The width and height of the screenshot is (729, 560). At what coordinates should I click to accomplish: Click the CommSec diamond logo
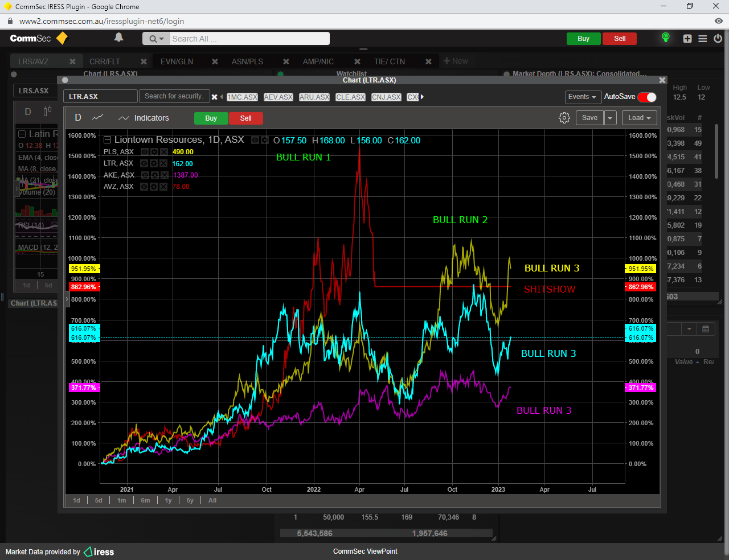[x=62, y=38]
